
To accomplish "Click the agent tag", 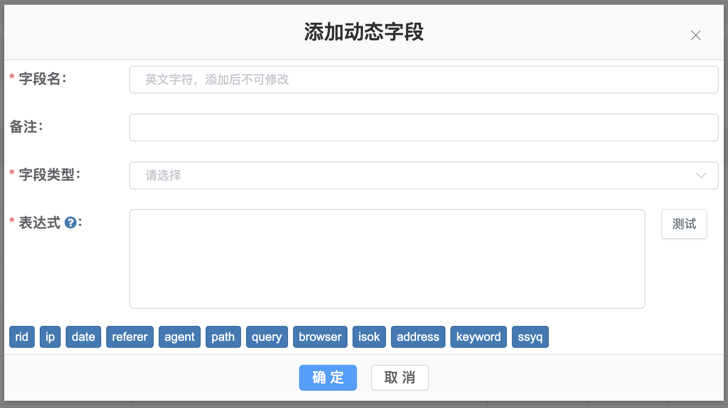I will click(179, 337).
